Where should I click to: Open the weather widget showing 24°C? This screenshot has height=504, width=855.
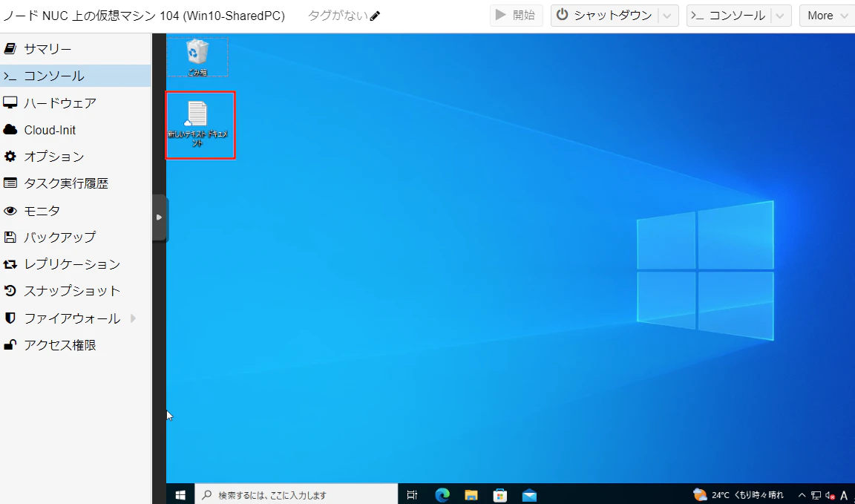click(738, 495)
